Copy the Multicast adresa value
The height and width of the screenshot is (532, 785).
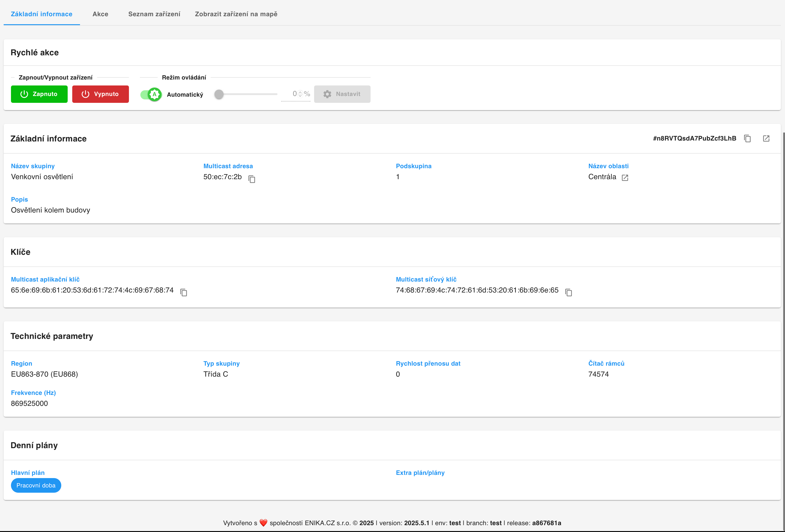[252, 179]
